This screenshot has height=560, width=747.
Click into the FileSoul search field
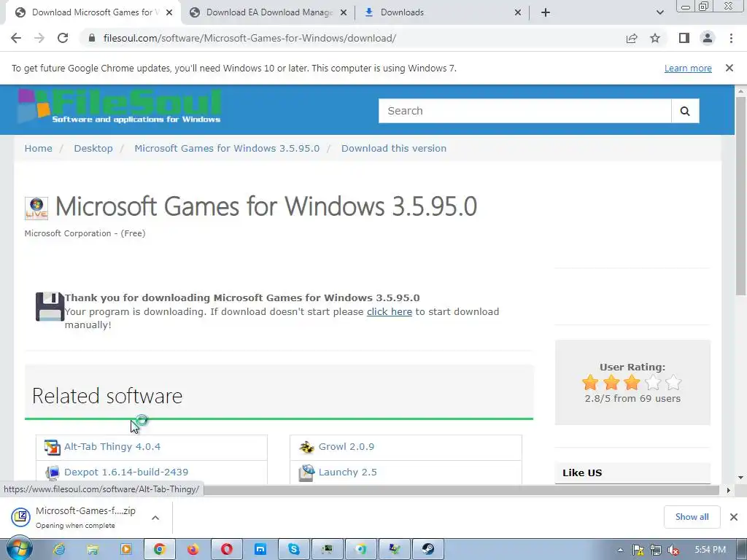[525, 111]
